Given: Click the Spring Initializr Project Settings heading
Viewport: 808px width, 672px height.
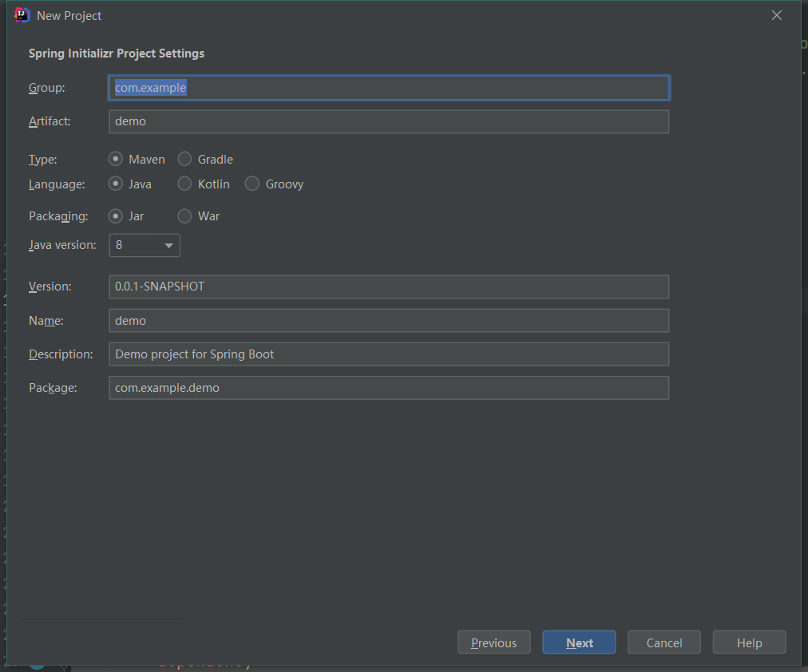Looking at the screenshot, I should (x=117, y=53).
